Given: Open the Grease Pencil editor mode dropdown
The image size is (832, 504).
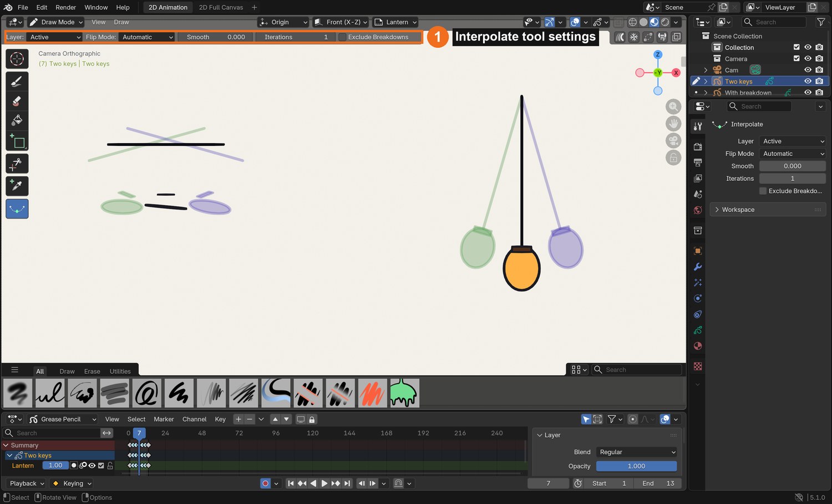Looking at the screenshot, I should tap(63, 419).
